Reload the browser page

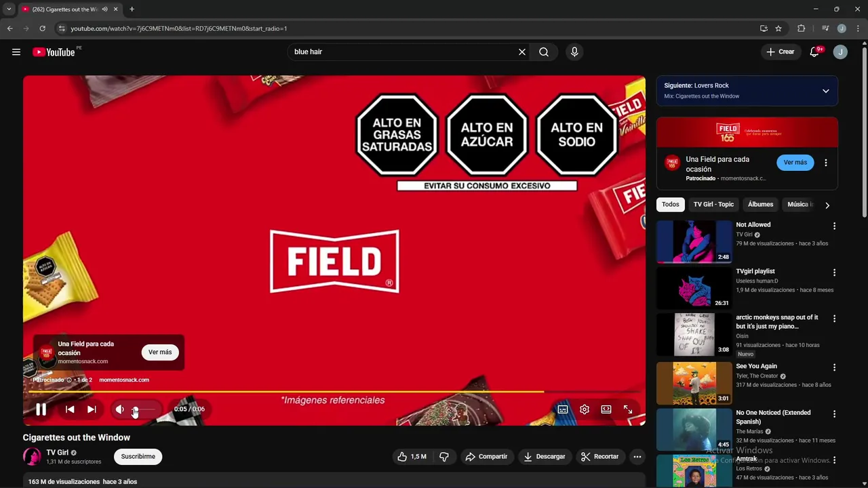tap(42, 28)
